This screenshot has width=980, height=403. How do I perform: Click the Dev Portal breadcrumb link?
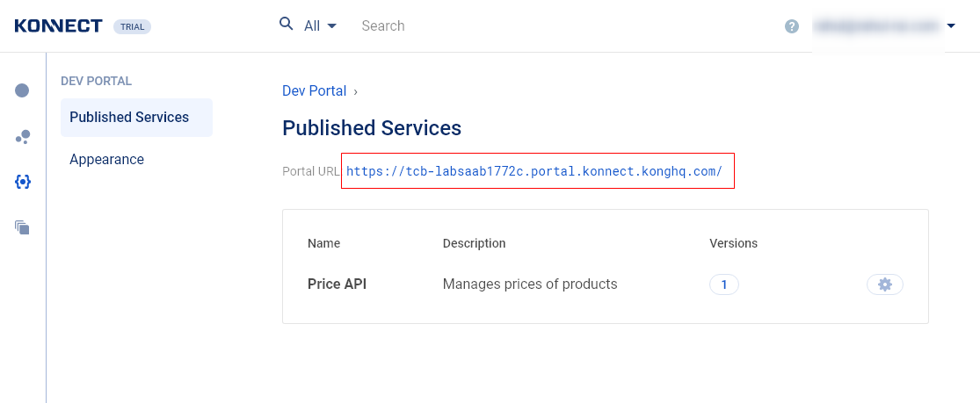point(315,90)
